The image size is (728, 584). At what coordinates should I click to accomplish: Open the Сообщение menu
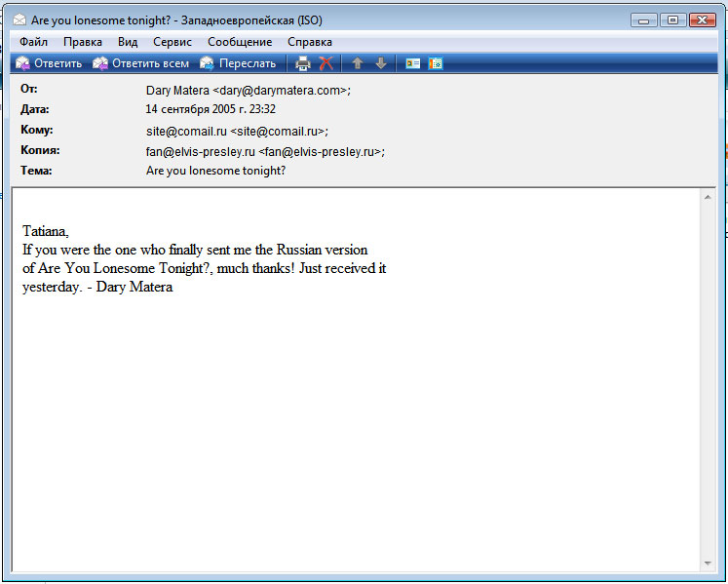tap(240, 42)
